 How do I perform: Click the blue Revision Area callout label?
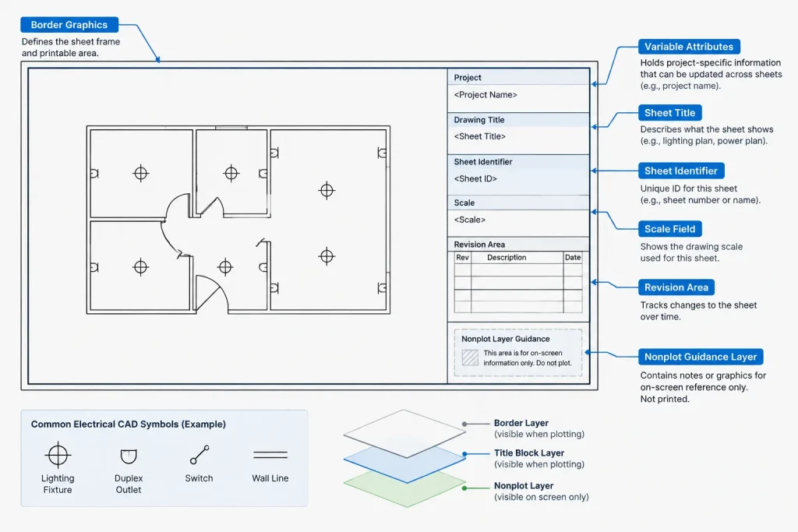point(676,287)
